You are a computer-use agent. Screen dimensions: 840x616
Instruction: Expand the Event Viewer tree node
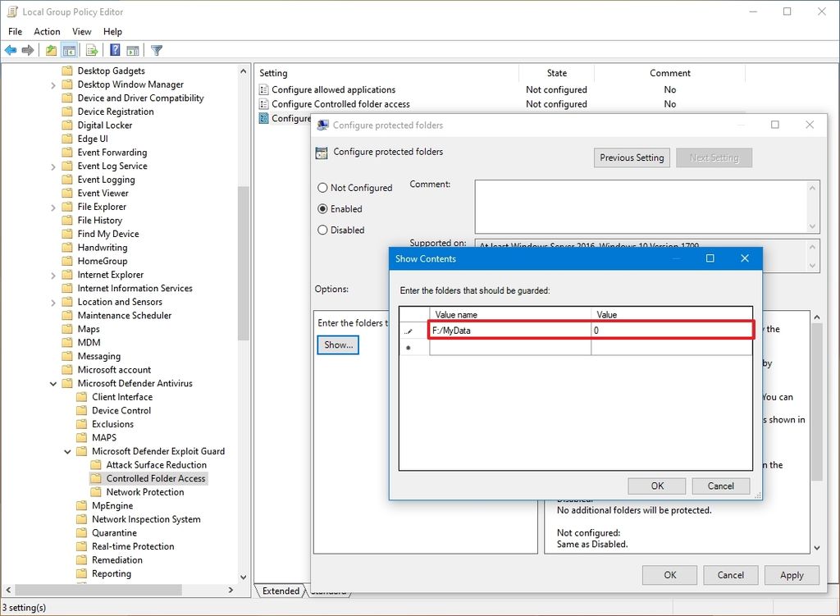pyautogui.click(x=54, y=193)
